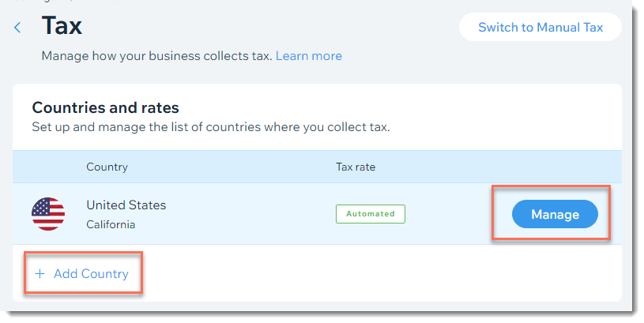This screenshot has height=323, width=644.
Task: Select the Country column header
Action: click(107, 167)
